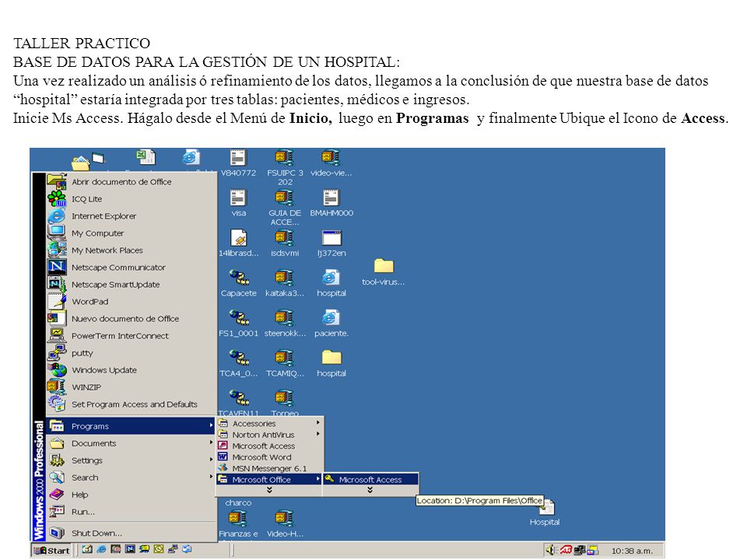This screenshot has width=747, height=560.
Task: Click the Show Desktop quick launch icon
Action: pos(87,550)
